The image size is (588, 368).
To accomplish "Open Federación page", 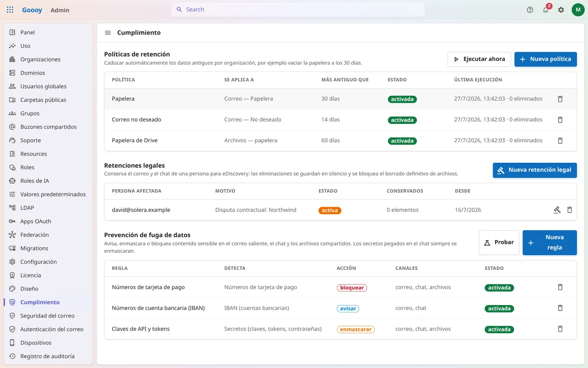I will tap(48, 235).
